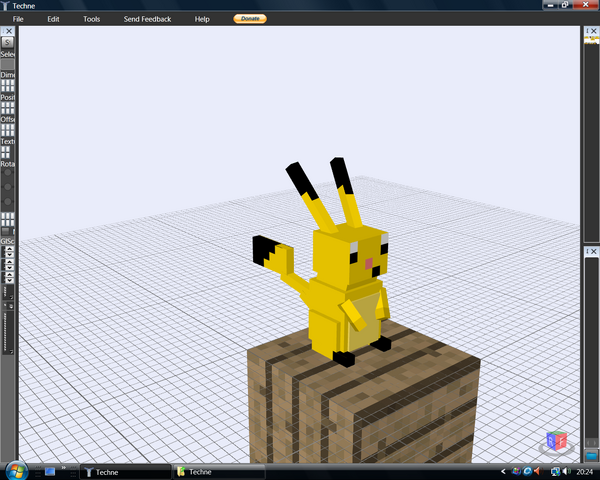The width and height of the screenshot is (600, 480).
Task: Increase the first GlScale stepper value
Action: click(x=10, y=249)
